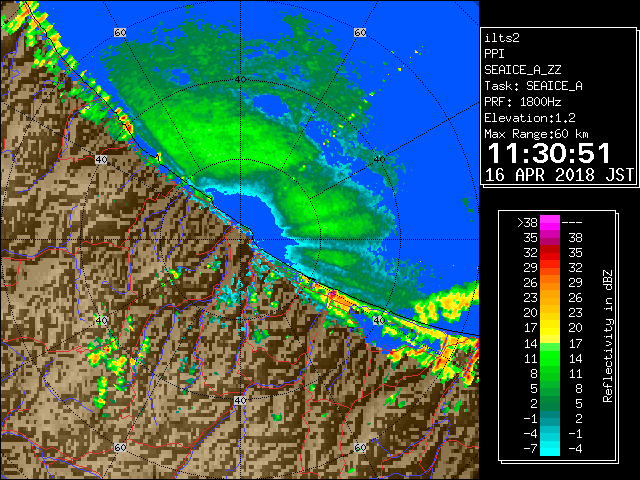The height and width of the screenshot is (480, 640).
Task: Select the date '16 APR 2018 JST'
Action: pos(559,175)
